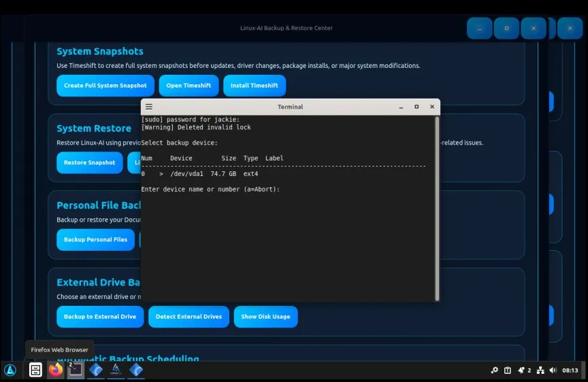Open notifications tray icon showing 2

tap(524, 370)
